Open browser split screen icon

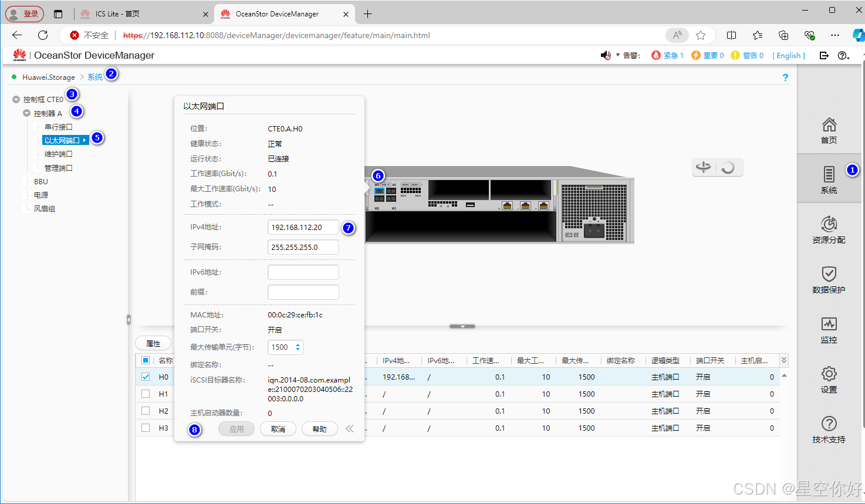(x=731, y=35)
